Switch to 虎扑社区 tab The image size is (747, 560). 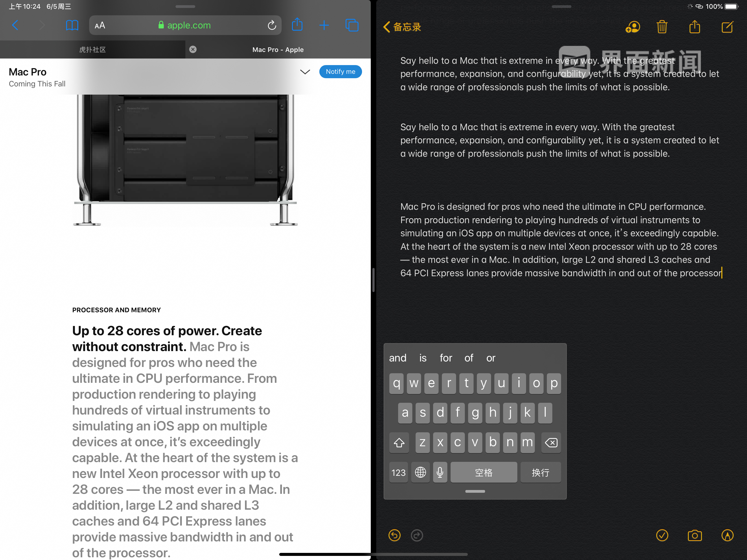click(x=92, y=50)
